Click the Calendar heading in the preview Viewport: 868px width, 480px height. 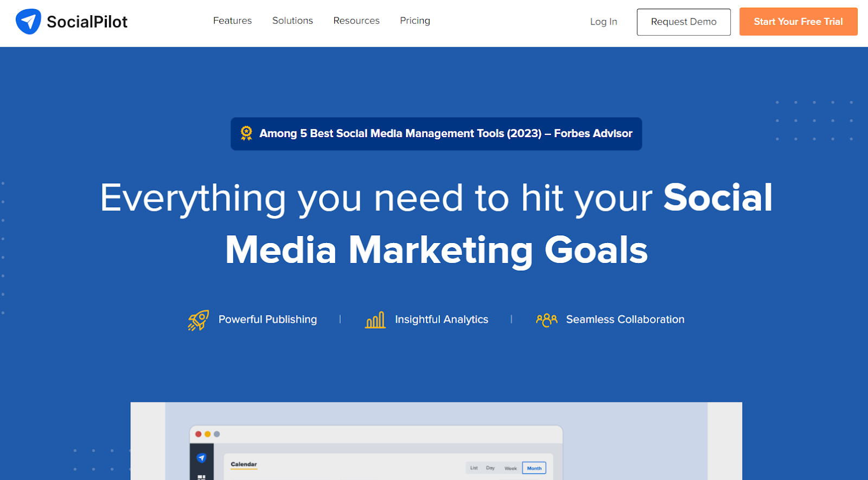coord(244,464)
